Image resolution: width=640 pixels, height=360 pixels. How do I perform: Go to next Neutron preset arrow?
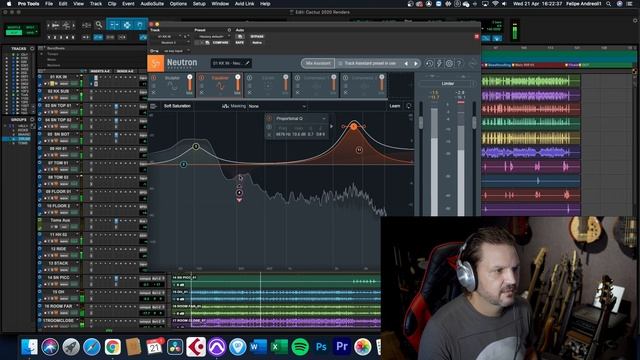click(416, 64)
